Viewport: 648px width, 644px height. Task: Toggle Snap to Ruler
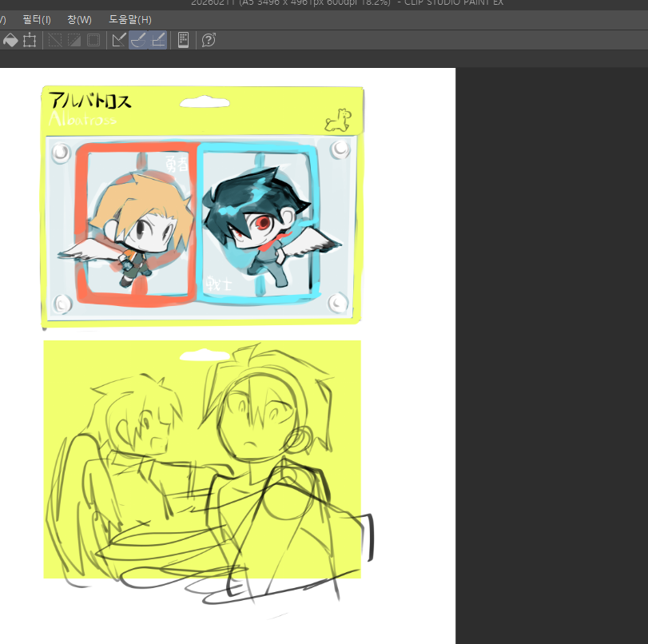click(119, 40)
